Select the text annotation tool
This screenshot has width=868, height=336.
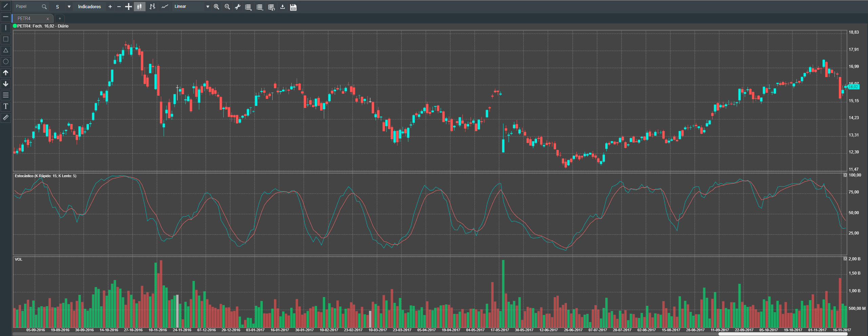pyautogui.click(x=5, y=106)
